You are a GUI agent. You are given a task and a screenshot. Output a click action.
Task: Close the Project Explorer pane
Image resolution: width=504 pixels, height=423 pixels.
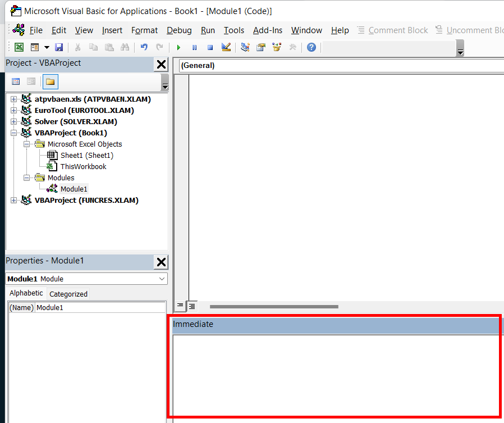click(x=161, y=65)
